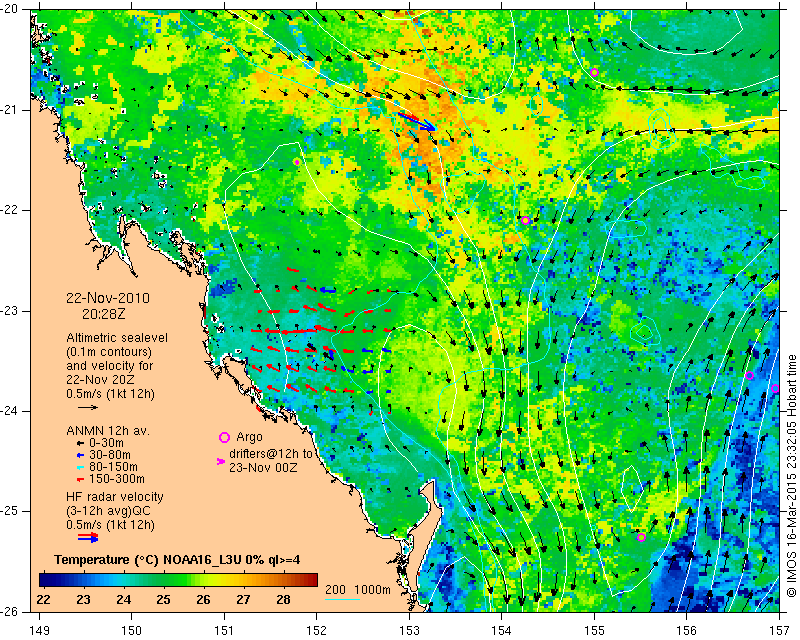Click the cyan 80-150m arrow legend symbol
This screenshot has height=640, width=800.
point(80,467)
